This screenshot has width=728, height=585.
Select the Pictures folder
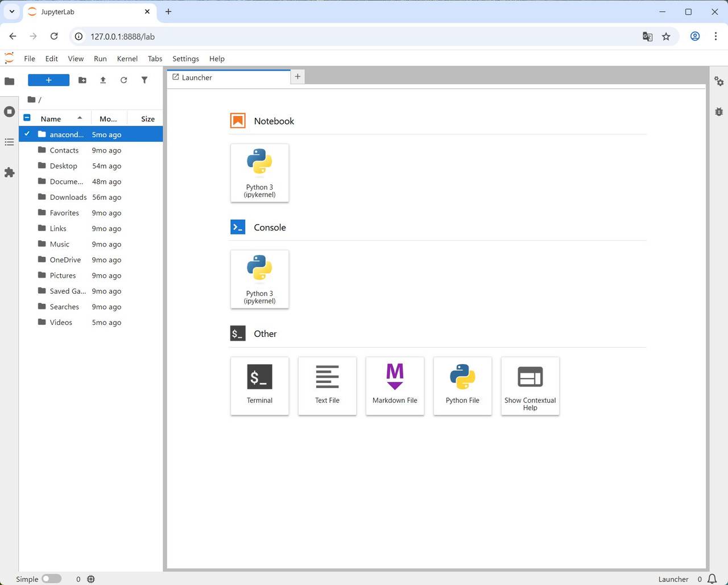[91, 275]
